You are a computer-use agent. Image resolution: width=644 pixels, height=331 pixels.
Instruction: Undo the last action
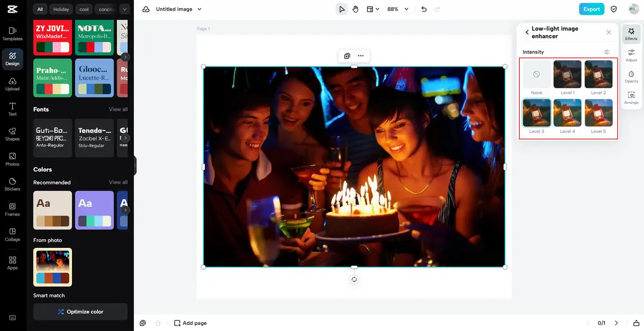[x=424, y=9]
